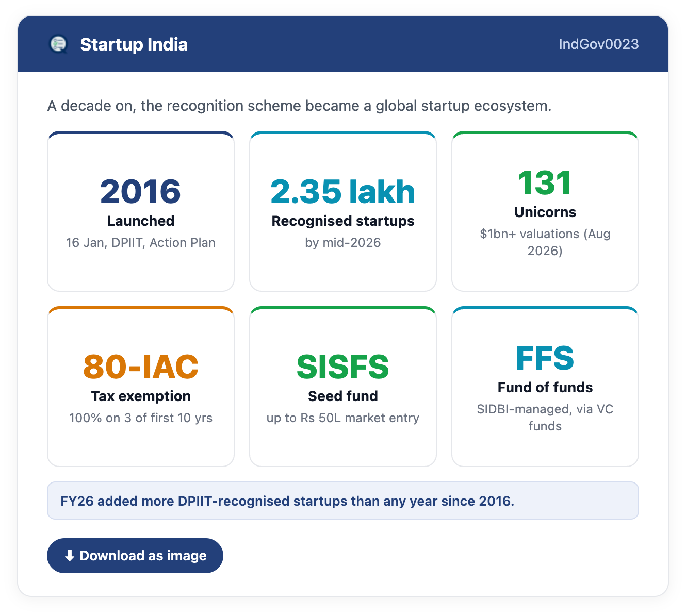Select the 80-IAC Tax exemption card
The height and width of the screenshot is (616, 686).
141,387
